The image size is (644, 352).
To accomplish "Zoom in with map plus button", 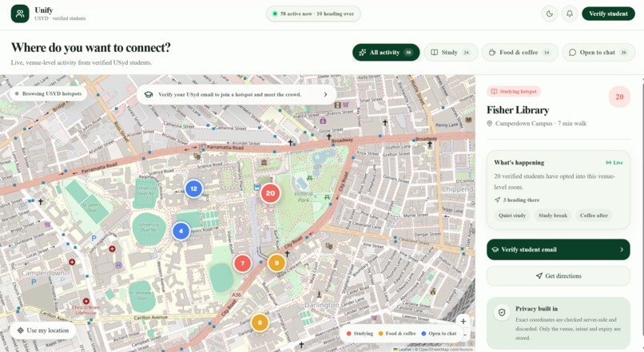I will point(463,321).
